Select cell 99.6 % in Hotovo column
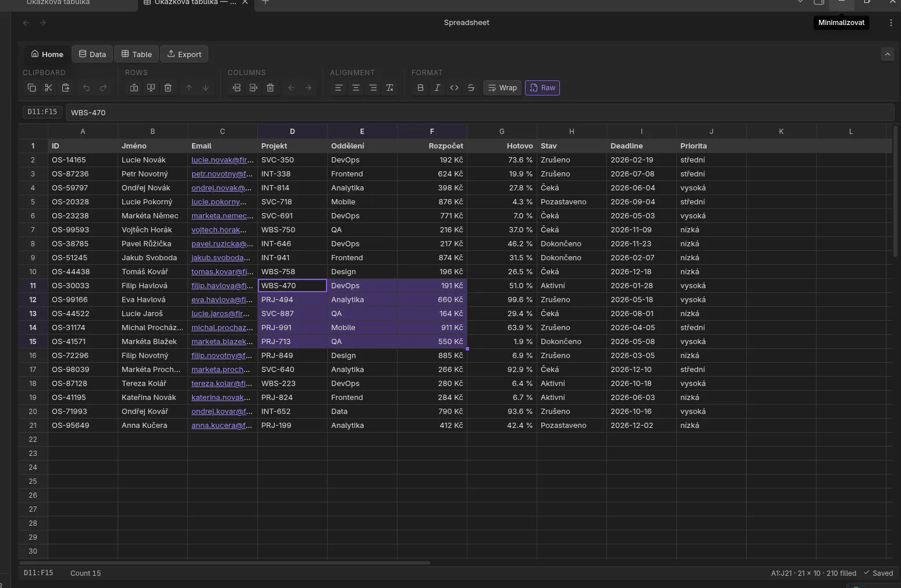The width and height of the screenshot is (901, 588). click(x=502, y=300)
